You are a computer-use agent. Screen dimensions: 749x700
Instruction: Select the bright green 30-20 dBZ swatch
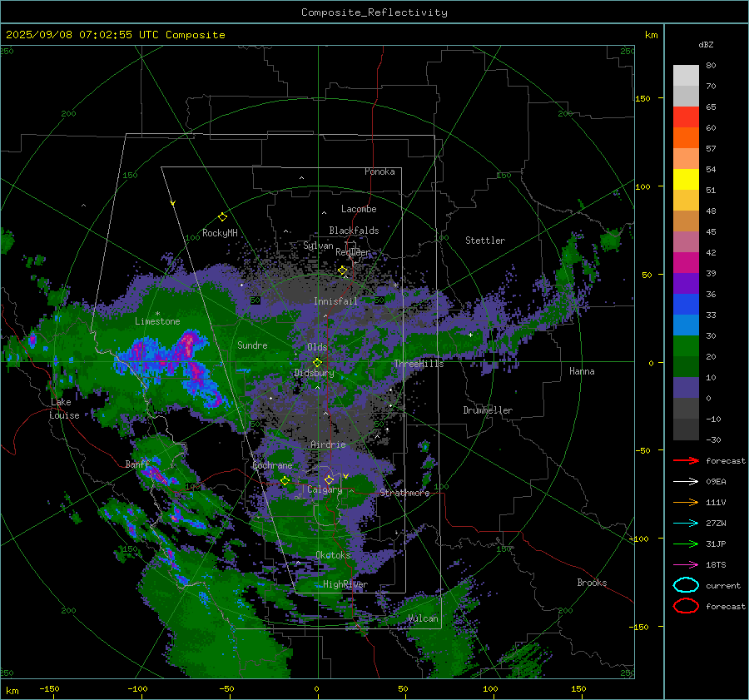point(686,346)
